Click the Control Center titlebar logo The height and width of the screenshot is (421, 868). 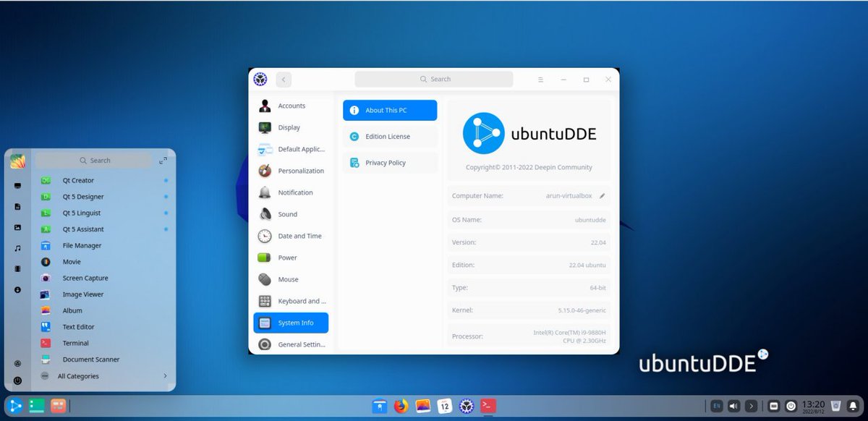260,79
